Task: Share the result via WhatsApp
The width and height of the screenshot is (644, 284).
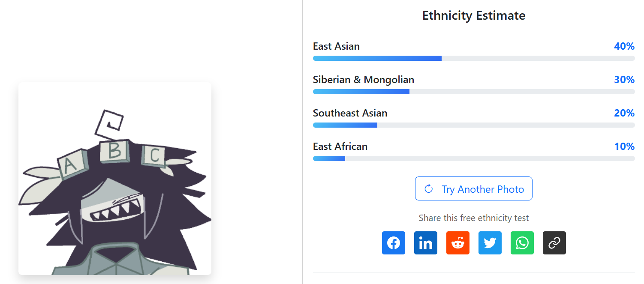Action: [522, 243]
